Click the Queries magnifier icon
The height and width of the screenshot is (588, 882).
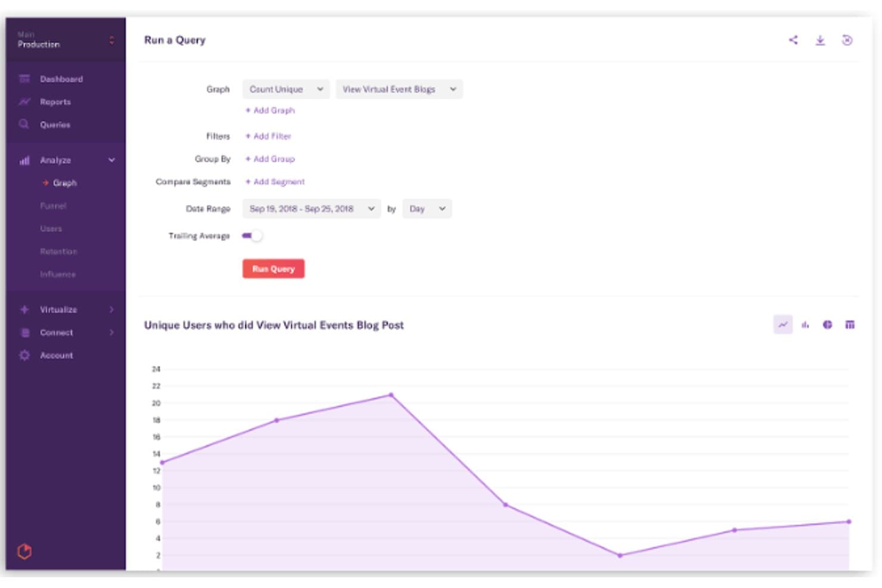point(24,125)
